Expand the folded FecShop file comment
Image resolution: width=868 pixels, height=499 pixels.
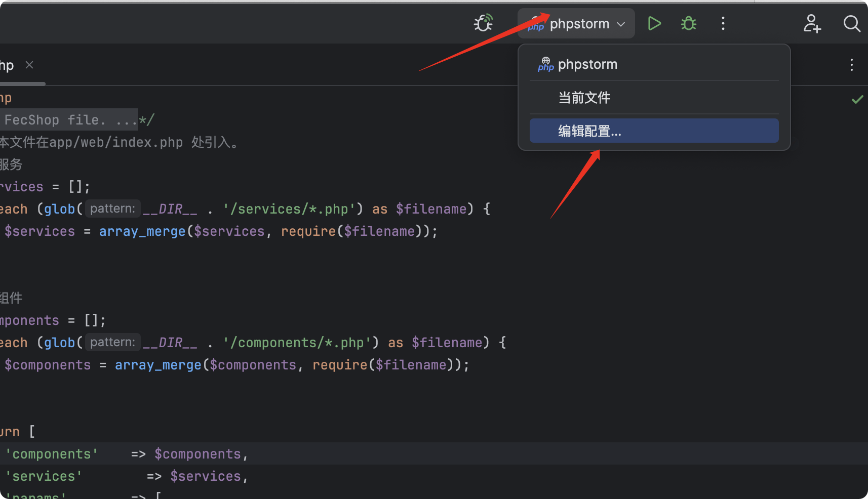click(x=70, y=120)
